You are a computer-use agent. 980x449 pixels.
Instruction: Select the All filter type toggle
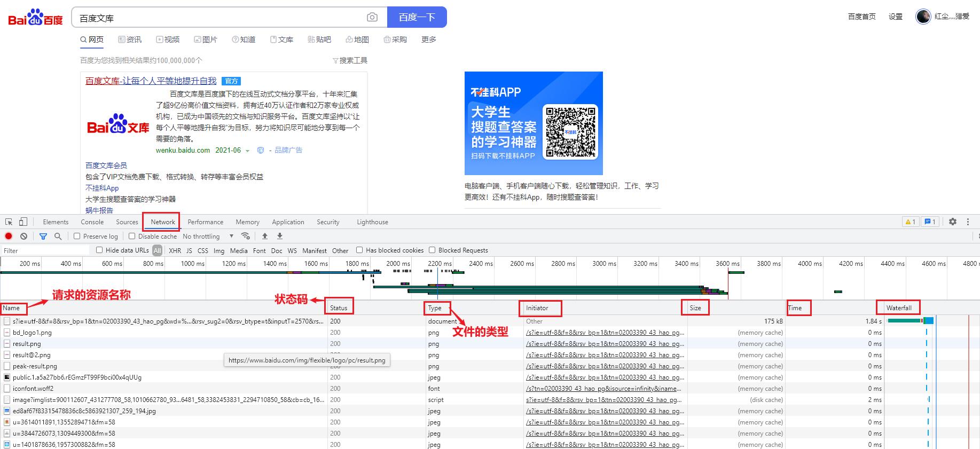157,250
